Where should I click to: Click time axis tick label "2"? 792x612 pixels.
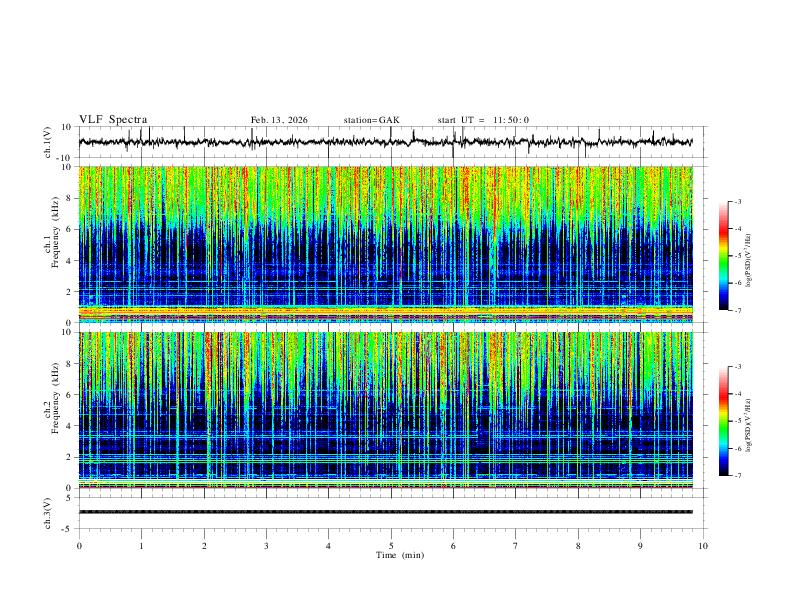coord(204,546)
